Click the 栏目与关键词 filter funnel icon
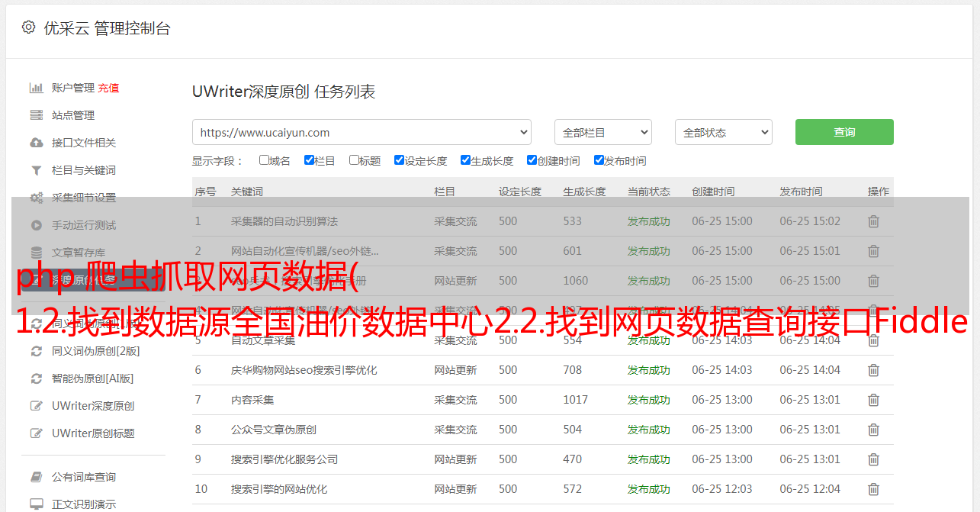 pyautogui.click(x=36, y=170)
